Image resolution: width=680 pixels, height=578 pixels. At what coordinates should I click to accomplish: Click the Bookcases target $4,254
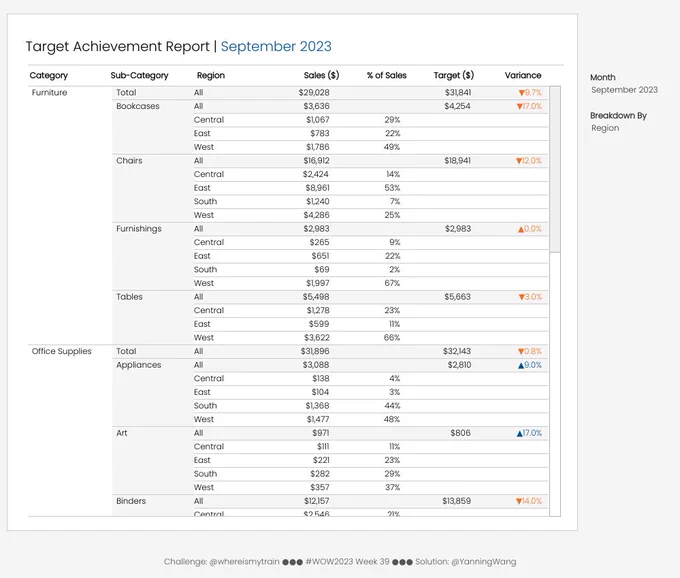click(457, 106)
